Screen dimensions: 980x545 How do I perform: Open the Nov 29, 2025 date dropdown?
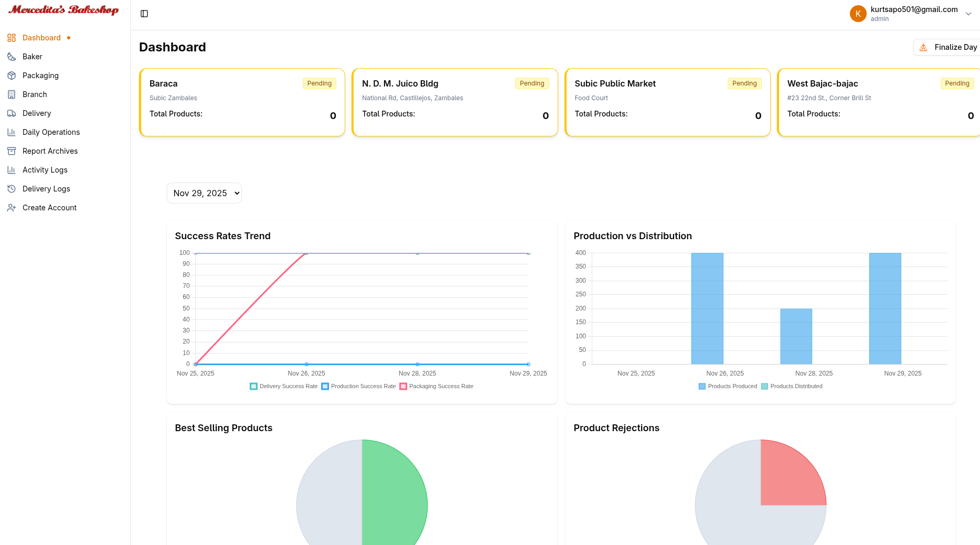(x=204, y=193)
